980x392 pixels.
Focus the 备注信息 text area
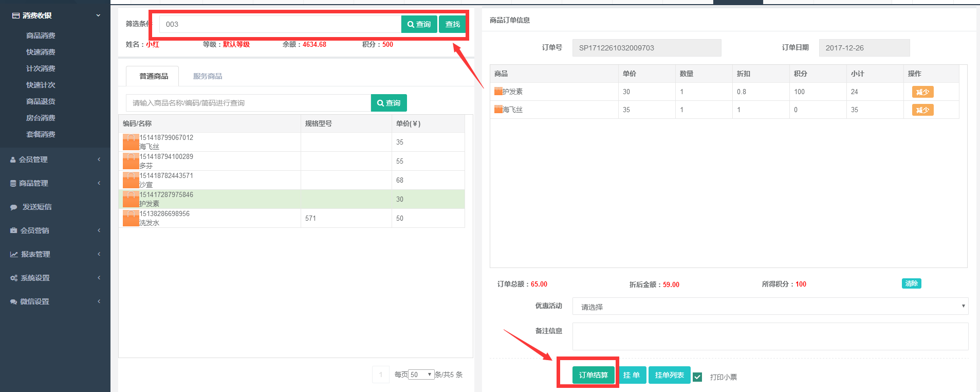(770, 336)
